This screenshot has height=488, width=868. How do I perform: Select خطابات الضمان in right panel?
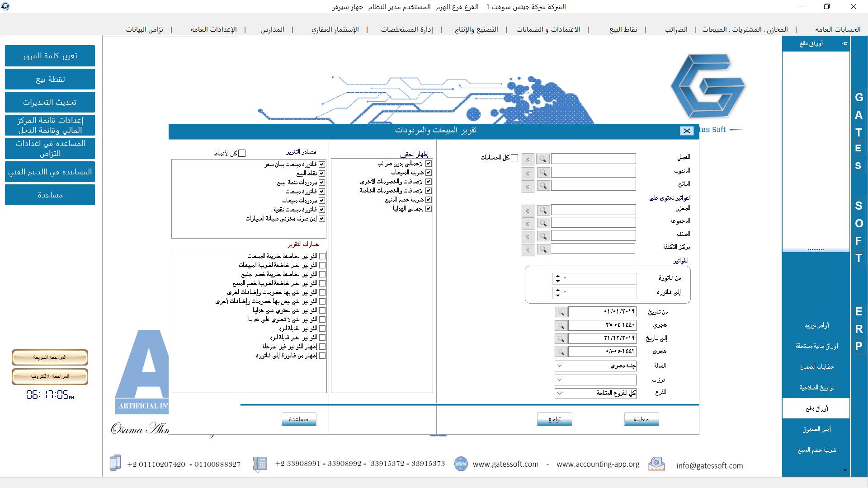pos(816,367)
